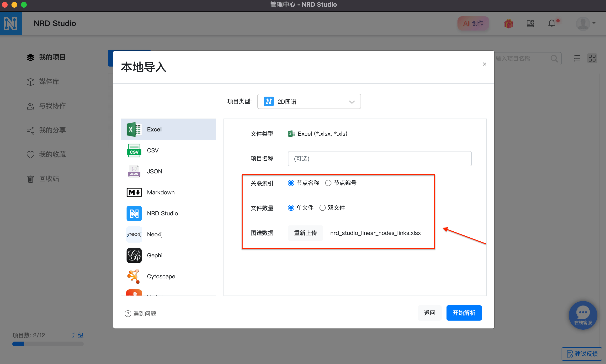
Task: Click the 项目名称 optional input field
Action: 379,159
